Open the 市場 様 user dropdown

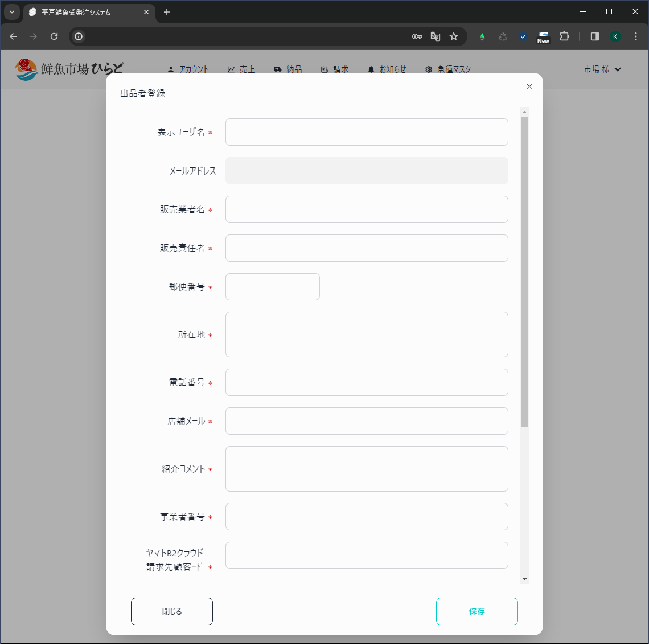(602, 69)
